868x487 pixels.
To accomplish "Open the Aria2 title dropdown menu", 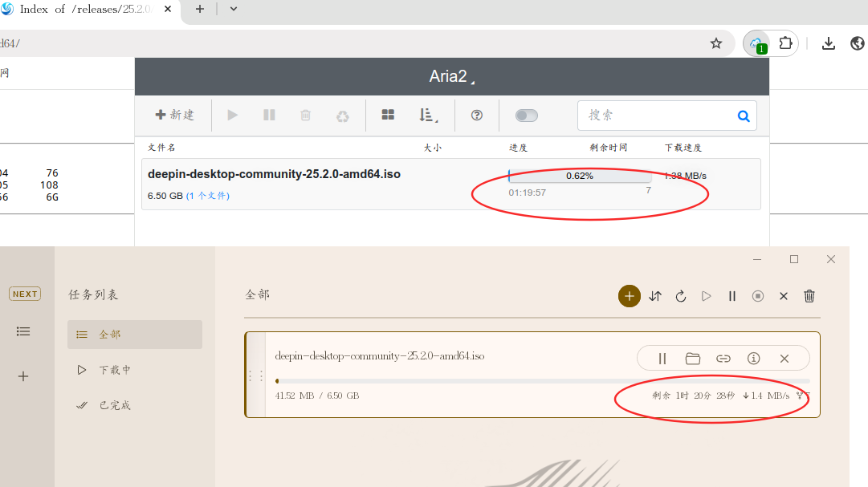I will point(452,76).
